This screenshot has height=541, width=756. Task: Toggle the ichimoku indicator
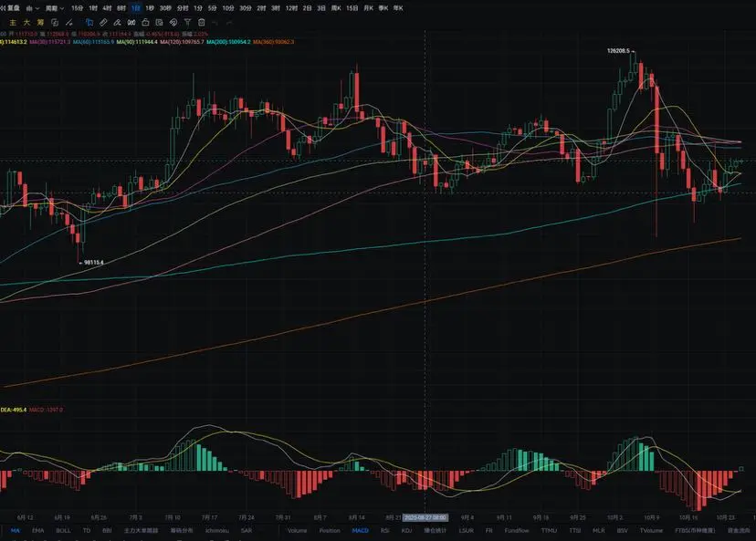217,530
